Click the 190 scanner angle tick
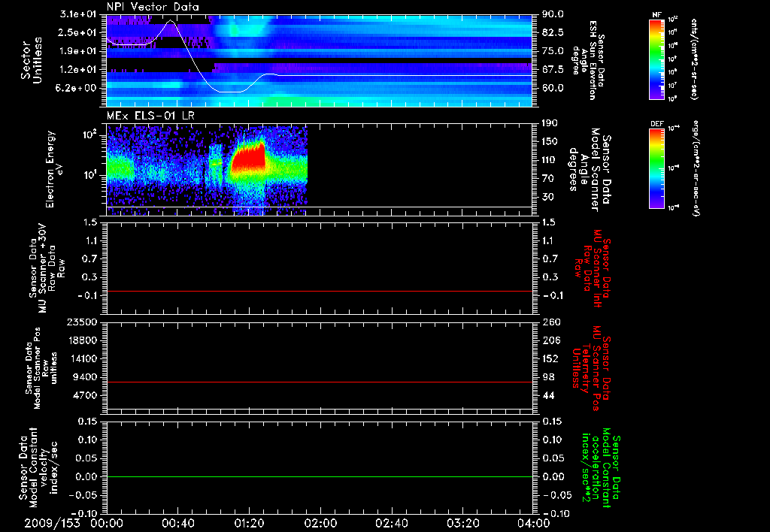This screenshot has height=532, width=770. pos(550,122)
